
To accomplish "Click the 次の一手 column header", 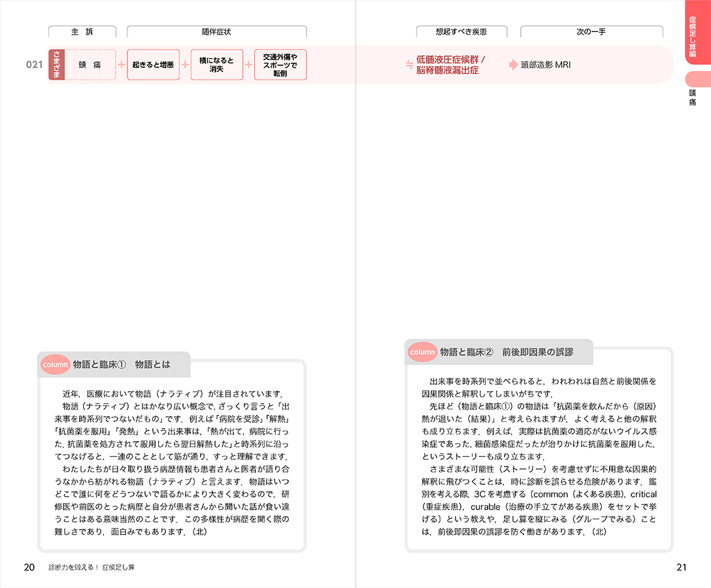I will 591,31.
